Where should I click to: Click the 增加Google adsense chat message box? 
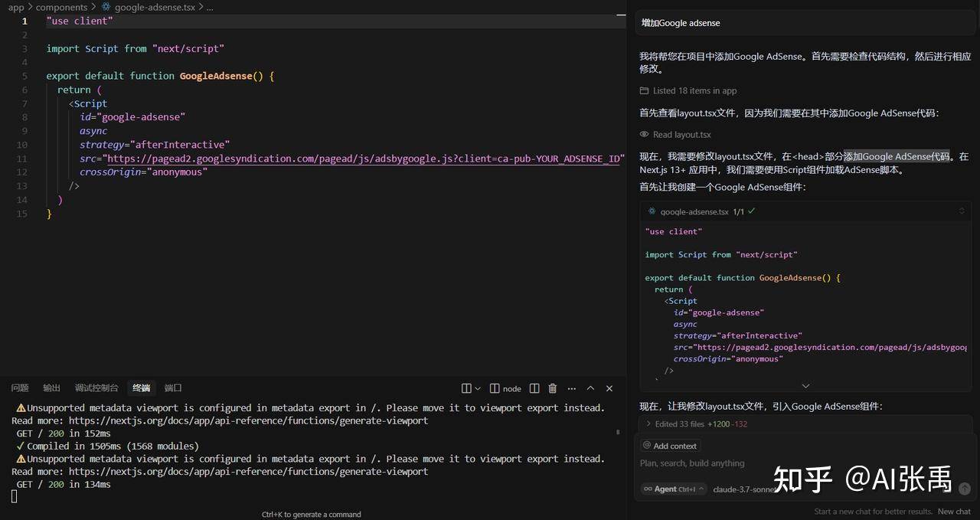804,23
